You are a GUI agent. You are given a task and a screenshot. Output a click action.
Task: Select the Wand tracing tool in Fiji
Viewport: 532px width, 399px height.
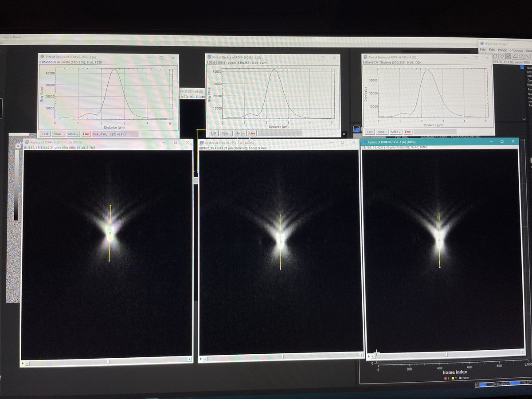[x=528, y=56]
